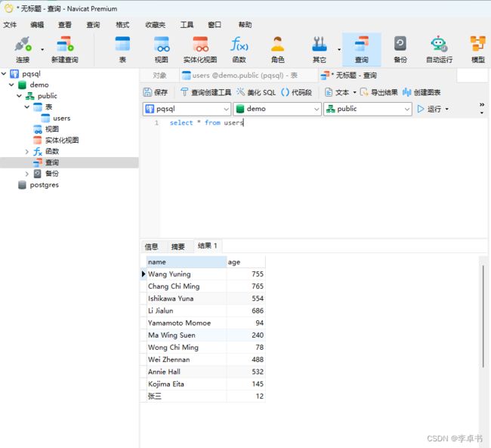The height and width of the screenshot is (448, 491).
Task: Click the 查询 (Query) toolbar icon
Action: [361, 50]
